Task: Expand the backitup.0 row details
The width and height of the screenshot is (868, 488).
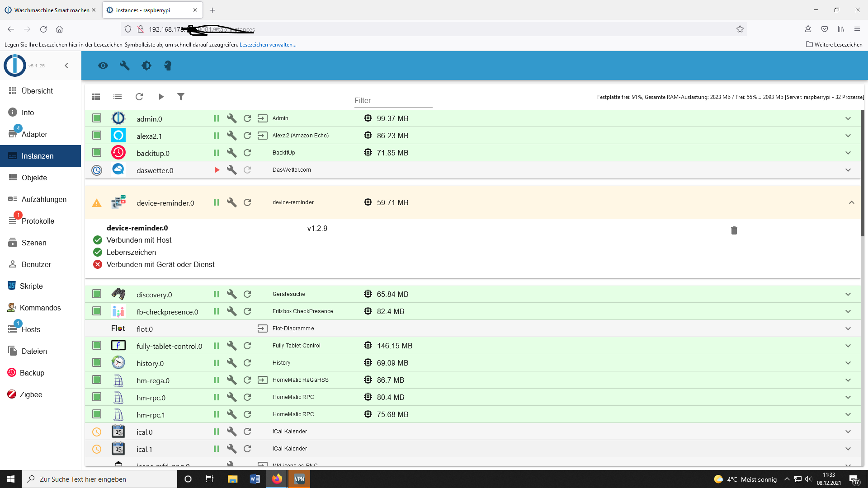Action: coord(848,153)
